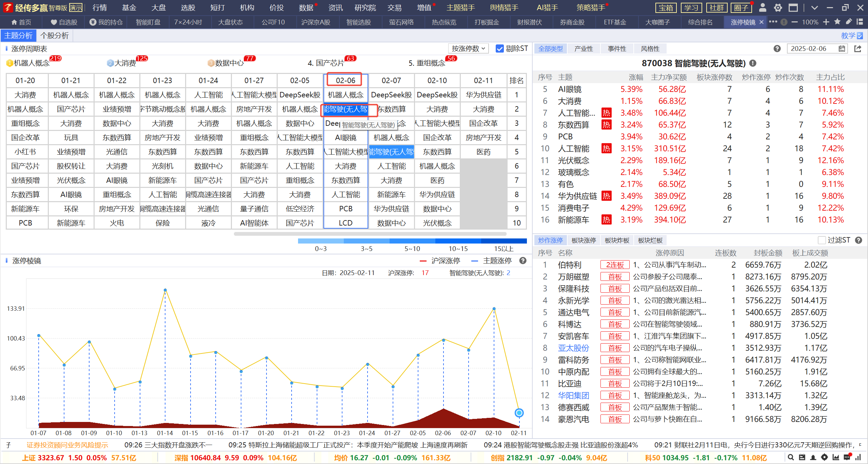Click the search magnifier icon in status bar

[x=791, y=457]
